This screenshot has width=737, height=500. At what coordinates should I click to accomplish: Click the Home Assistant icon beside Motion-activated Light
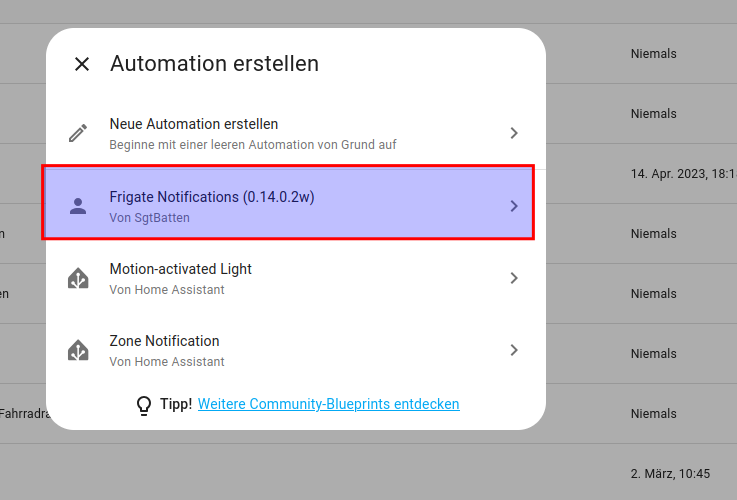click(x=78, y=278)
